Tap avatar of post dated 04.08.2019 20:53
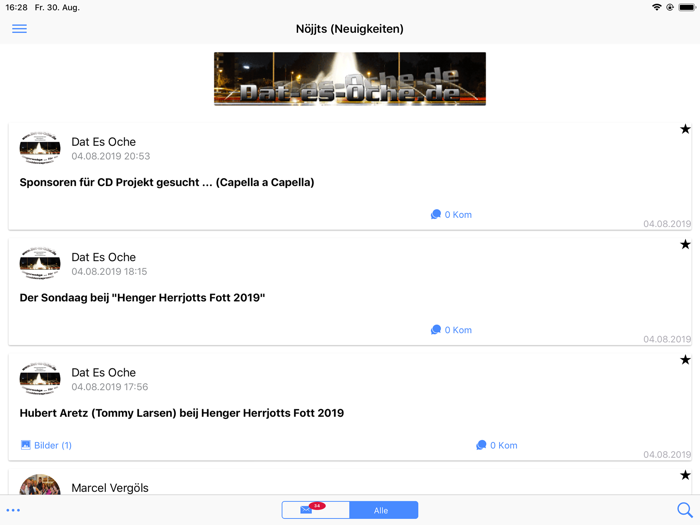Image resolution: width=700 pixels, height=525 pixels. coord(40,148)
